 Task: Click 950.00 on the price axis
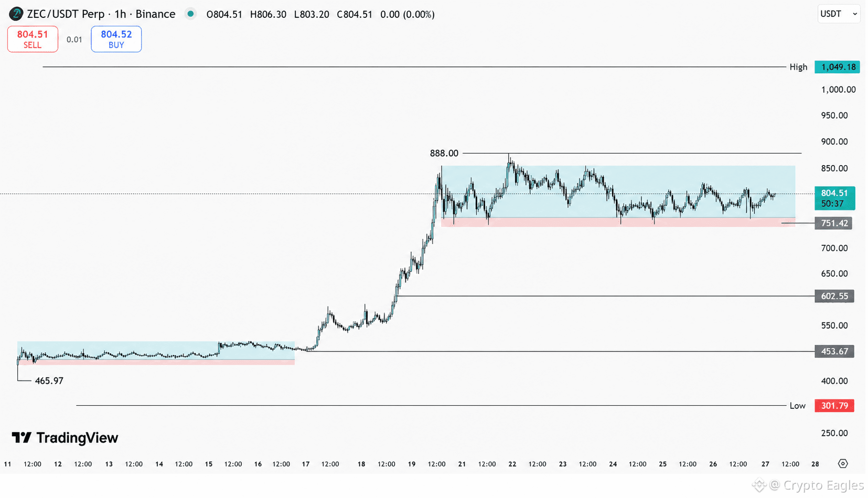click(x=834, y=115)
